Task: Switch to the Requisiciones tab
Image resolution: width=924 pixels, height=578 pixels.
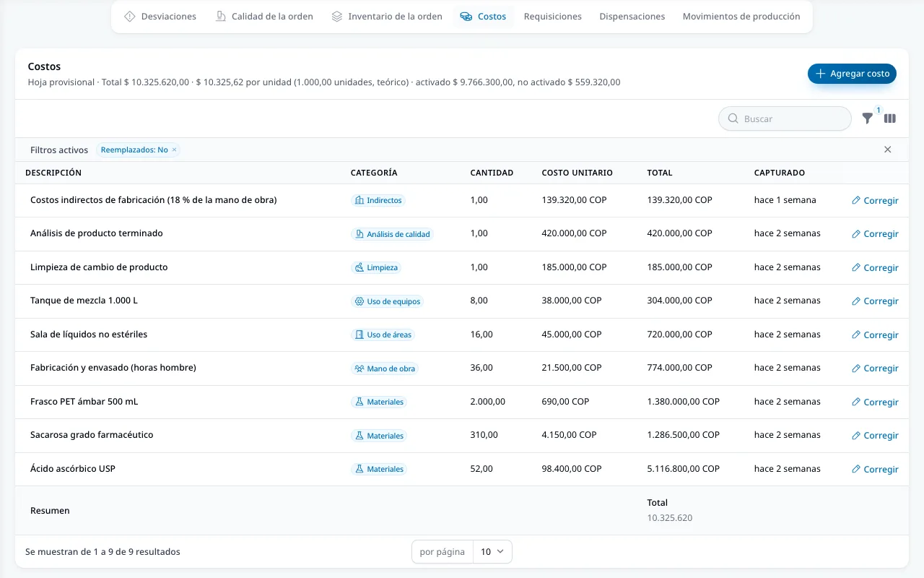Action: point(553,17)
